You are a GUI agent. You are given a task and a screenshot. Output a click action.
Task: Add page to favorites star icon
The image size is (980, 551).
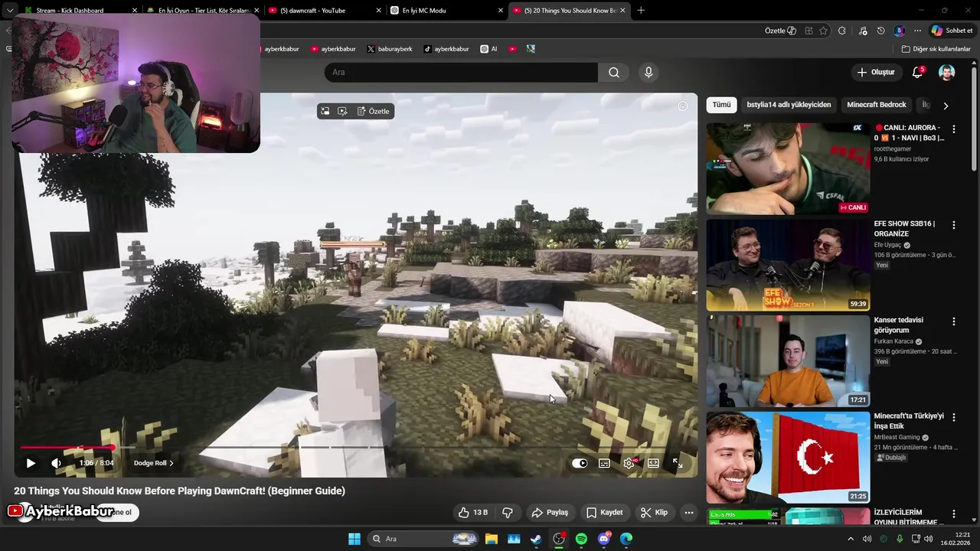coord(824,31)
